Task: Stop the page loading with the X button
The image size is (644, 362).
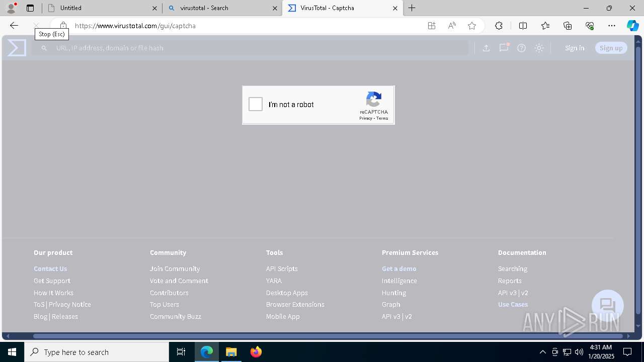Action: tap(36, 26)
